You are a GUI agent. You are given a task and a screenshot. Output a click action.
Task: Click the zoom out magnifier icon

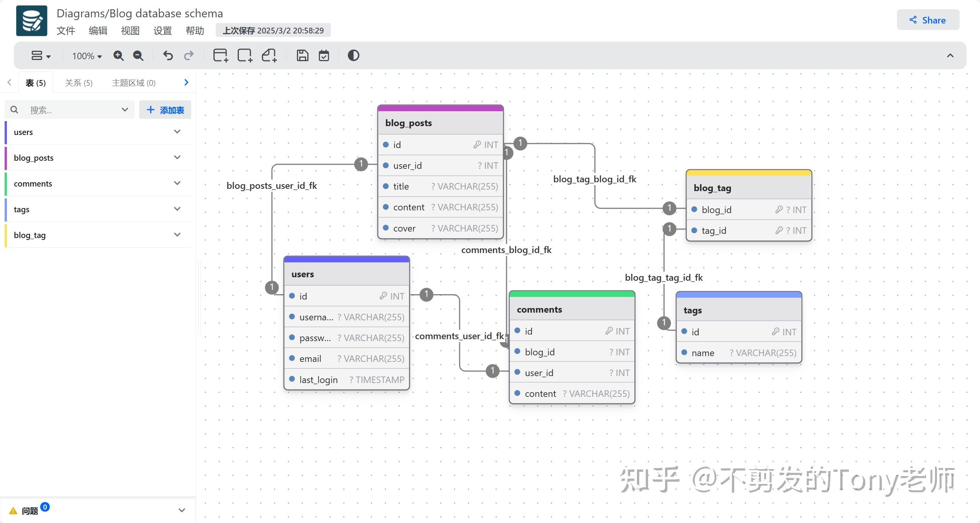pyautogui.click(x=138, y=55)
